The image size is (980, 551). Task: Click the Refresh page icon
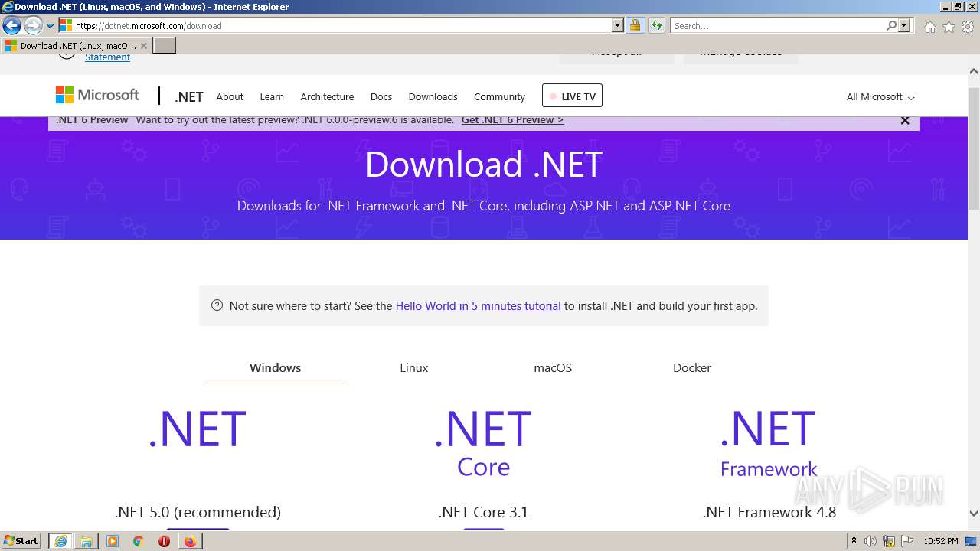tap(657, 26)
